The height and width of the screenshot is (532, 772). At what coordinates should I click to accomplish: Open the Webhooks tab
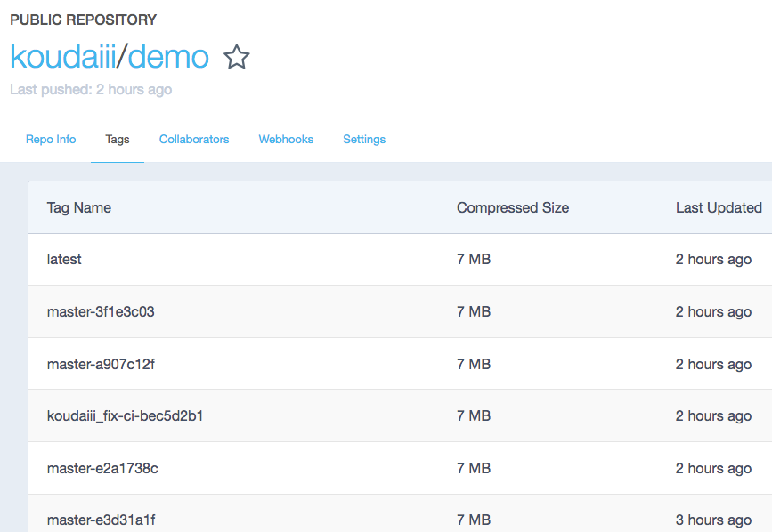click(286, 139)
